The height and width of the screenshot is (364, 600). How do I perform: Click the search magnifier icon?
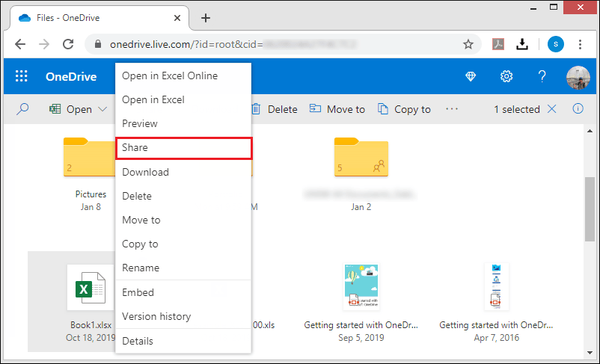[22, 109]
